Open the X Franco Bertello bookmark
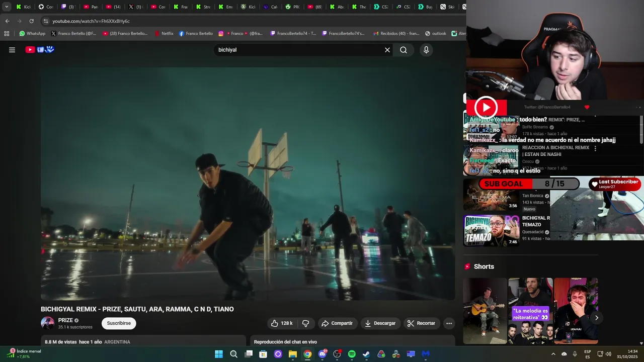This screenshot has width=644, height=362. point(73,34)
